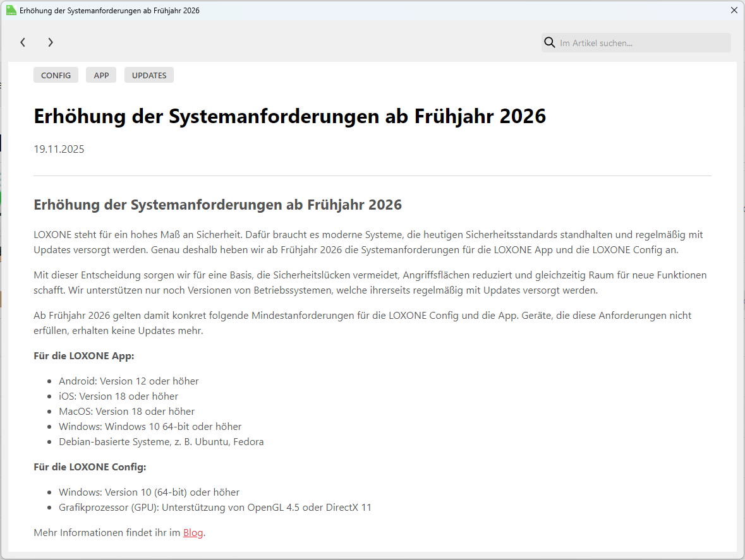This screenshot has height=560, width=745.
Task: Click the magnifier search icon
Action: (550, 43)
